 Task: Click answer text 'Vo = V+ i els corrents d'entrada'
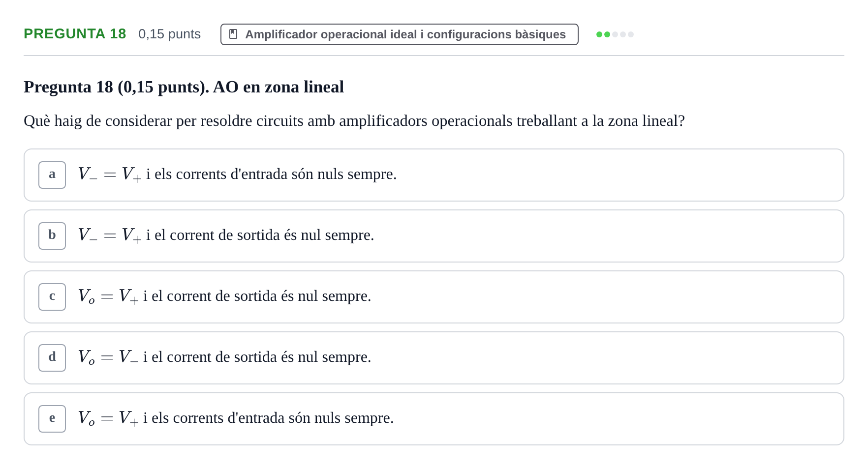(236, 418)
